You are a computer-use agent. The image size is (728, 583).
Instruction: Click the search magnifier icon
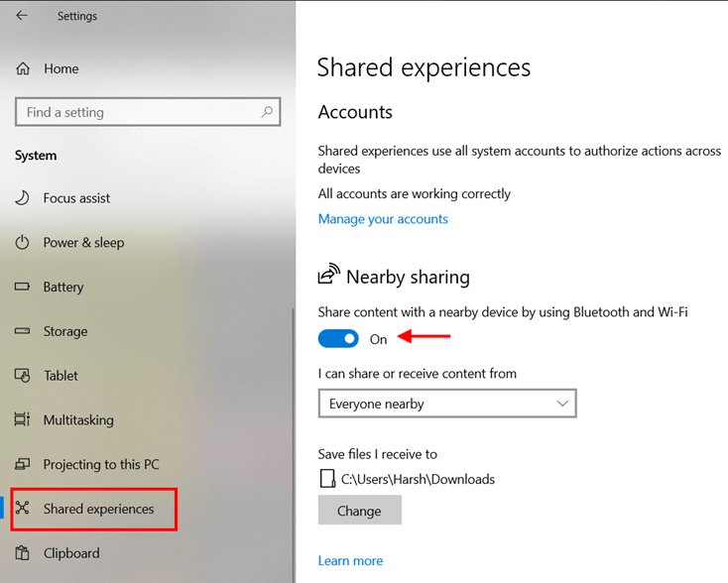(x=267, y=112)
